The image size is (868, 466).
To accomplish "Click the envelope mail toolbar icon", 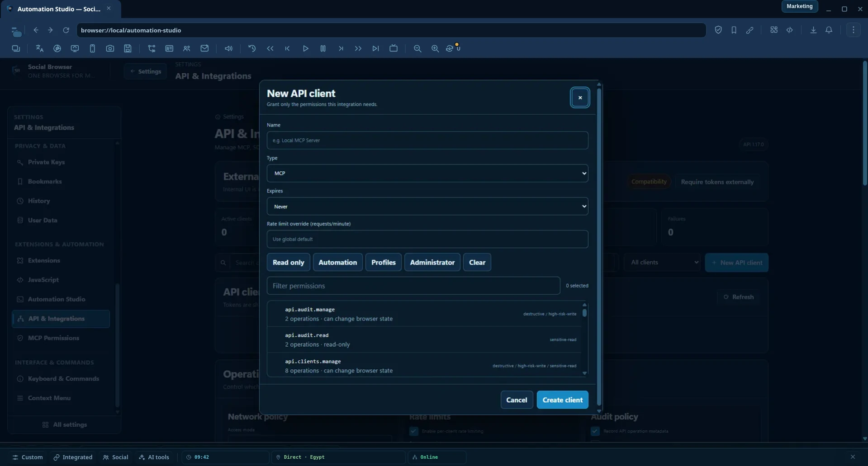I will click(204, 48).
